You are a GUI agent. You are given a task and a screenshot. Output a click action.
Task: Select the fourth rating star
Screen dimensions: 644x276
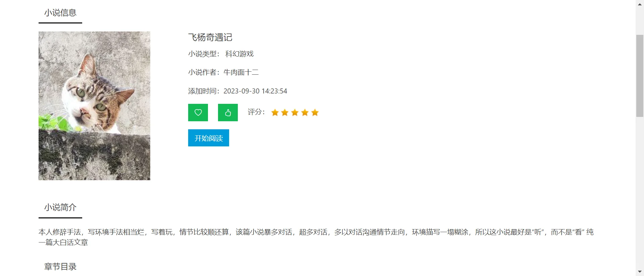coord(305,113)
